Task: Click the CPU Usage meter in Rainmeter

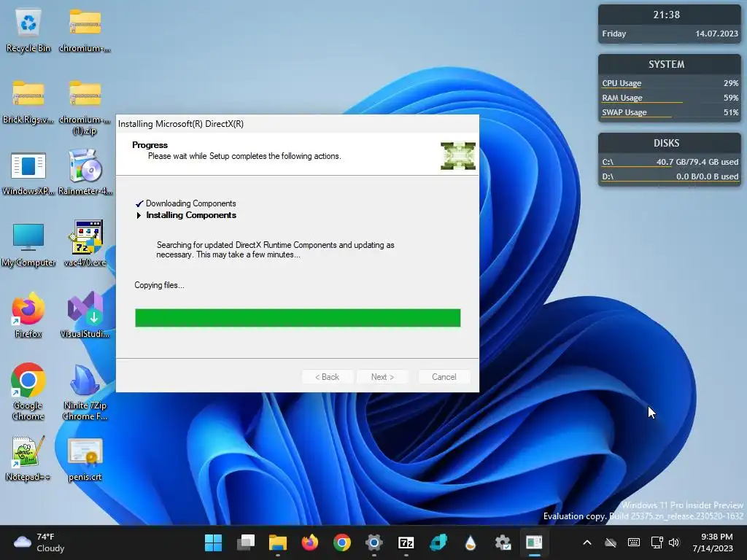Action: (670, 83)
